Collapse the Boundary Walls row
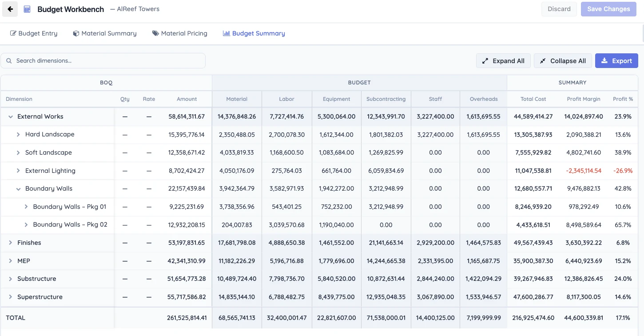 coord(18,189)
